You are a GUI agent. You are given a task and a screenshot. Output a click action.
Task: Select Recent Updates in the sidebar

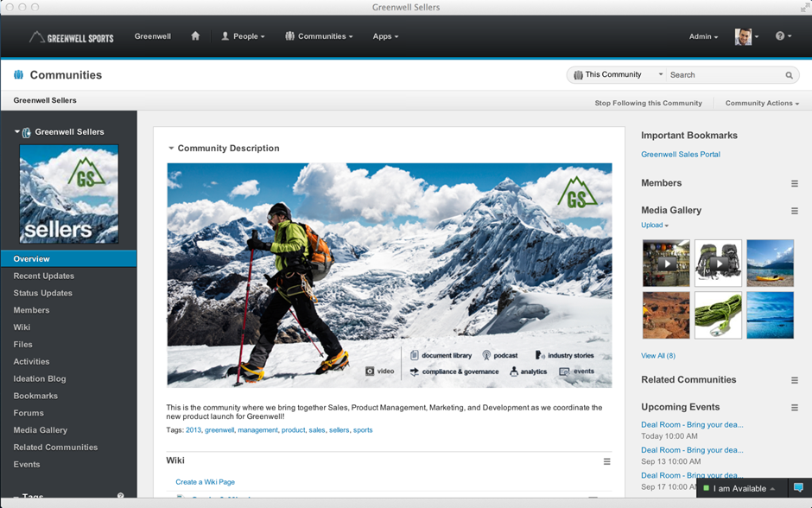pos(44,276)
